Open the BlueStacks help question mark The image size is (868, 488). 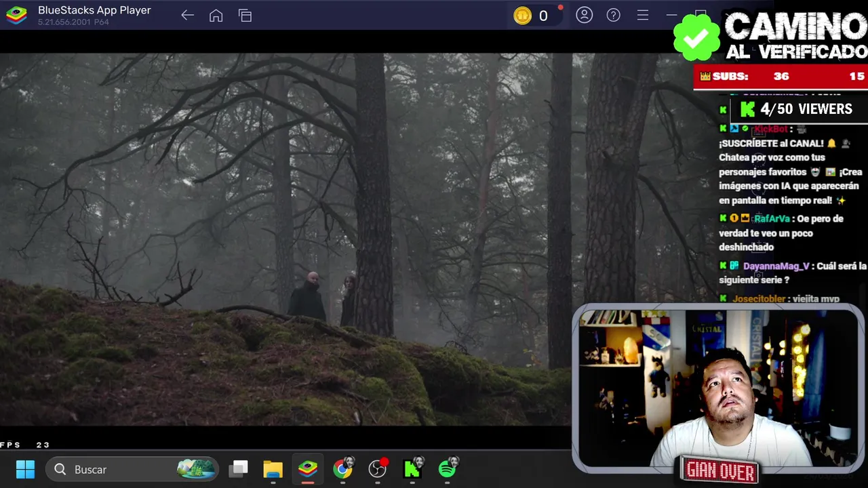pos(613,15)
